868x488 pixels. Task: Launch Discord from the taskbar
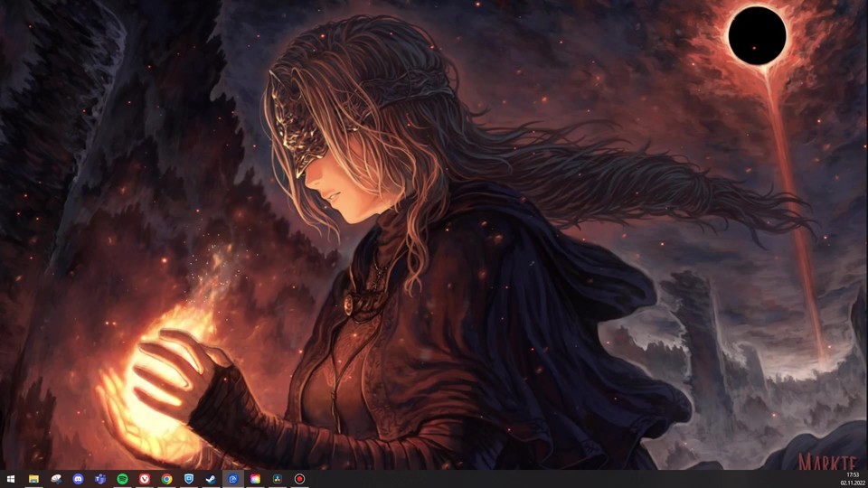click(78, 479)
